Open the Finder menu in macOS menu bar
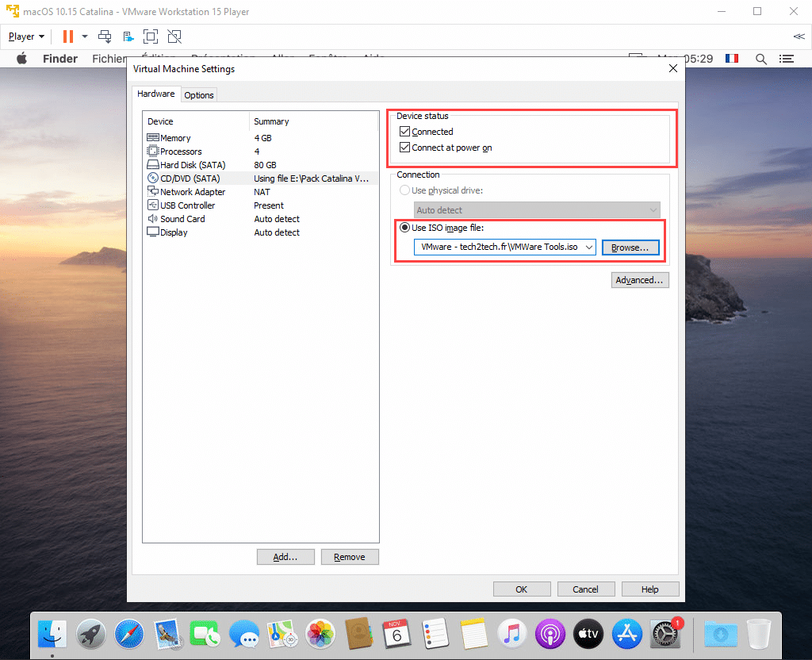This screenshot has width=812, height=660. 60,59
